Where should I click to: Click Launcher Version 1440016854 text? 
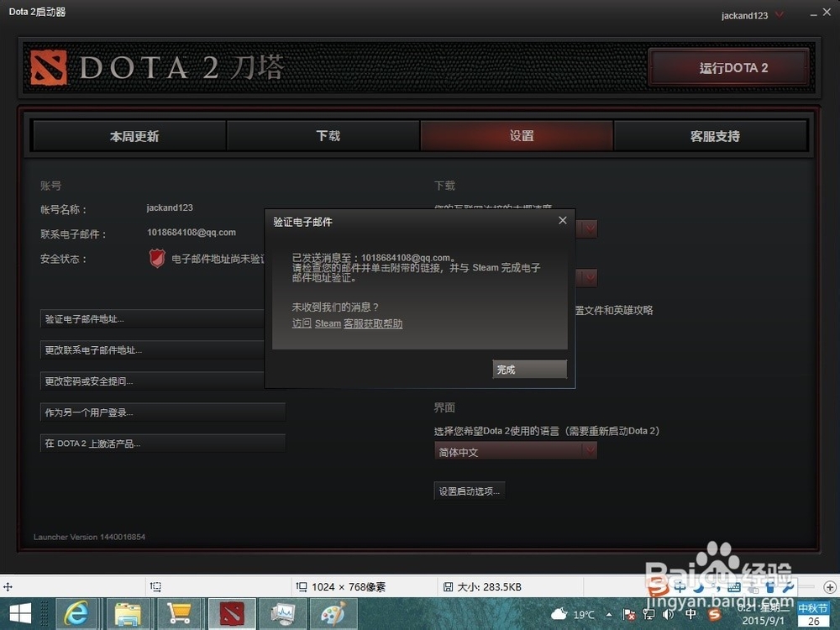[89, 537]
